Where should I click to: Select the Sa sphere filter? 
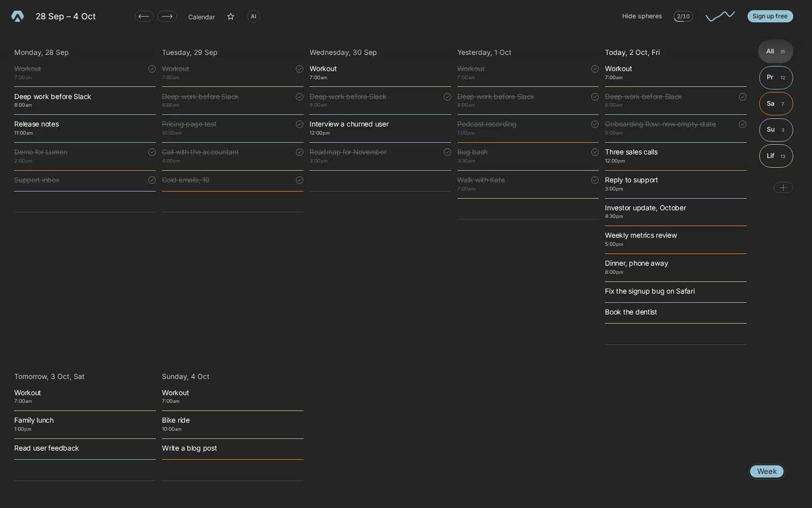point(776,104)
